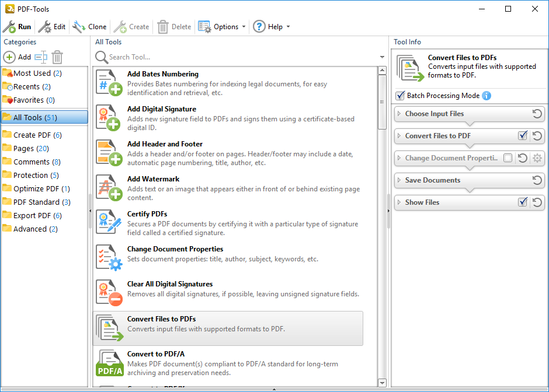Select the Add Watermark tool icon

click(109, 187)
